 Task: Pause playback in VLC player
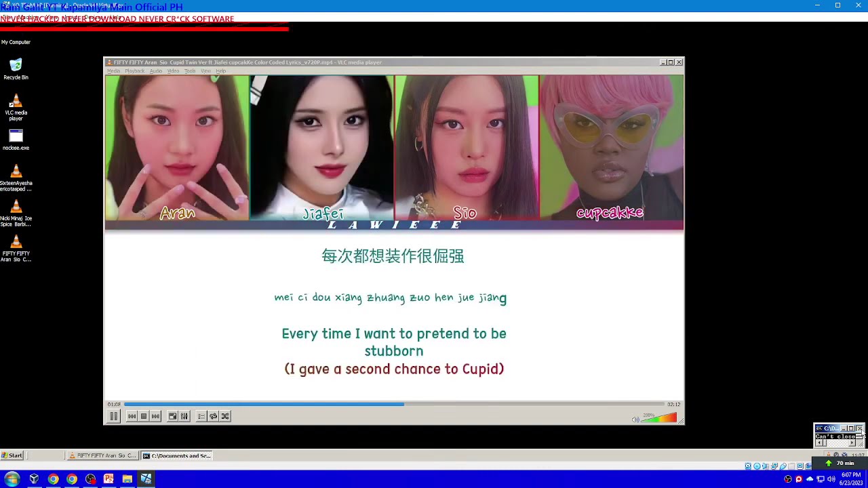coord(114,416)
